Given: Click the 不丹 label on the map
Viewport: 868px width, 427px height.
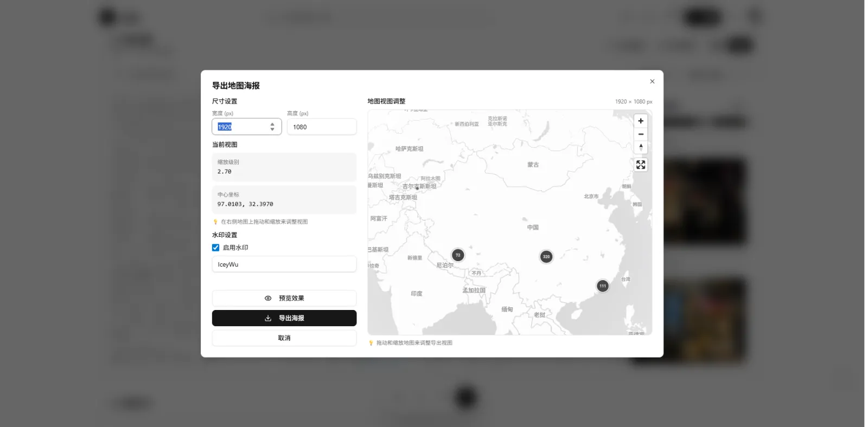Looking at the screenshot, I should [x=476, y=273].
